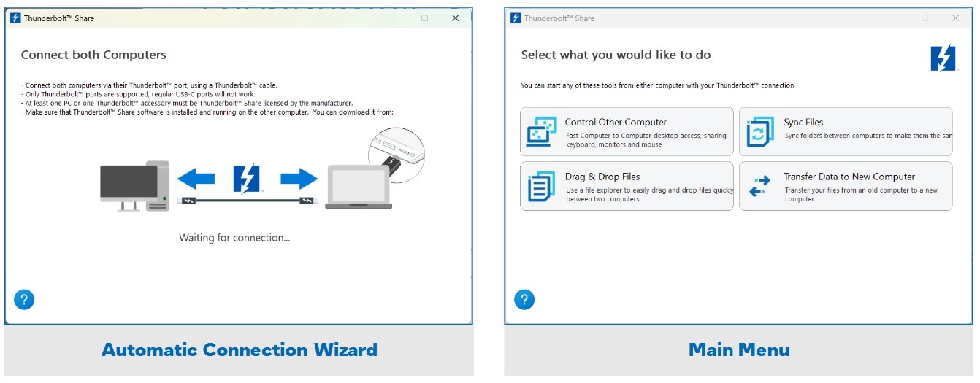Open Control Other Computer tool
The height and width of the screenshot is (383, 980).
pos(627,132)
